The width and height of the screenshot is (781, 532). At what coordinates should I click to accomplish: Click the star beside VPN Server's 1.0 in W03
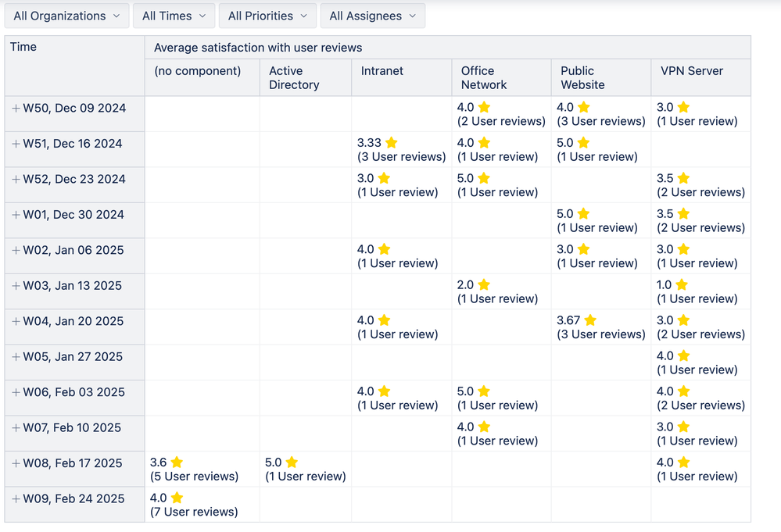(682, 284)
